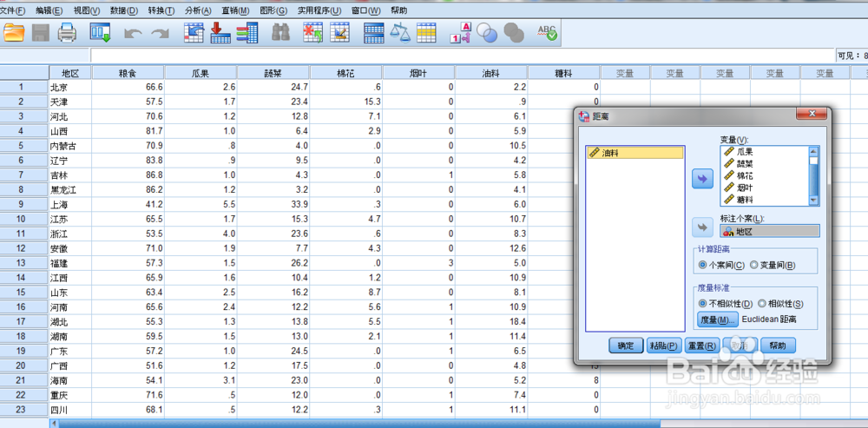Open the 文件 menu
This screenshot has height=428, width=868.
click(x=13, y=10)
